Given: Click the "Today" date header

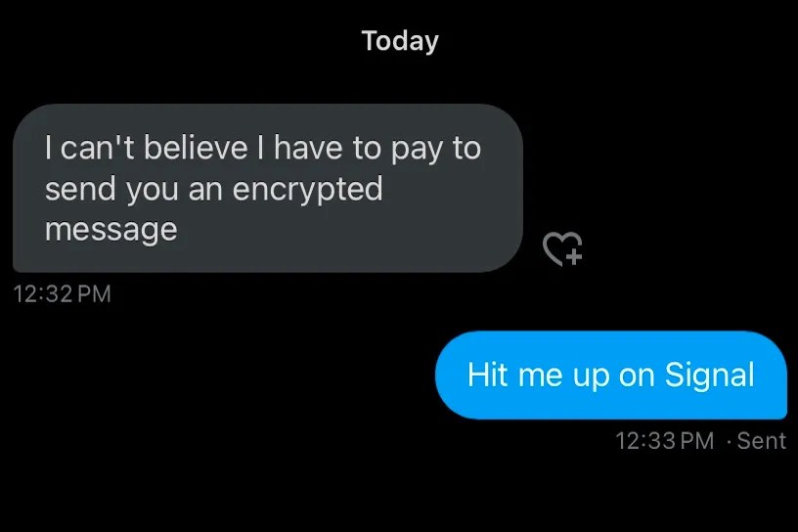Looking at the screenshot, I should (x=400, y=41).
